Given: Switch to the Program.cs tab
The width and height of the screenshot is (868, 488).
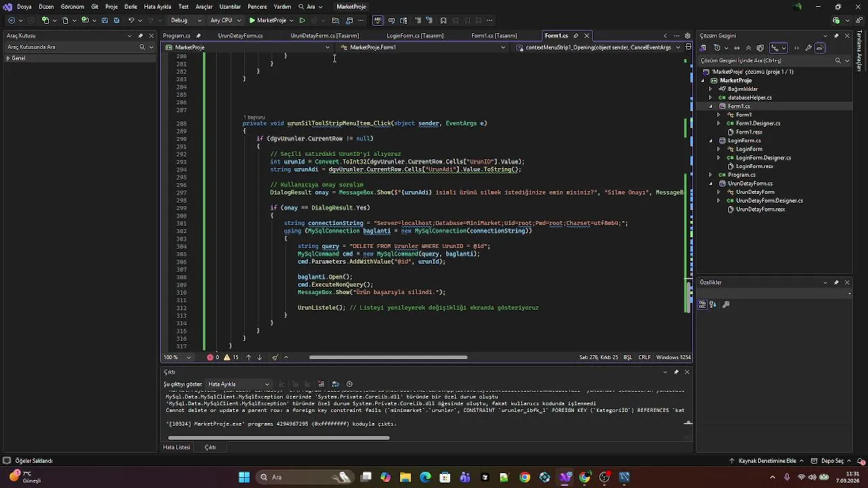Looking at the screenshot, I should (176, 36).
